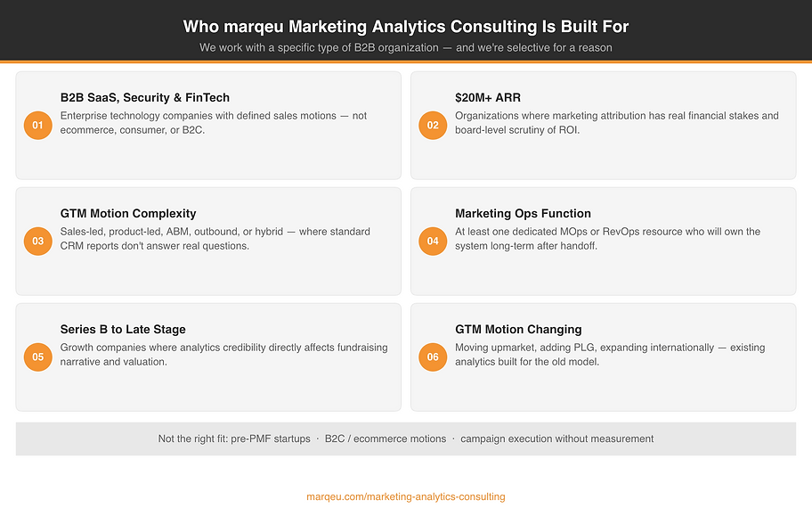Click the GTM Motion Complexity heading
This screenshot has width=812, height=508.
pyautogui.click(x=128, y=214)
